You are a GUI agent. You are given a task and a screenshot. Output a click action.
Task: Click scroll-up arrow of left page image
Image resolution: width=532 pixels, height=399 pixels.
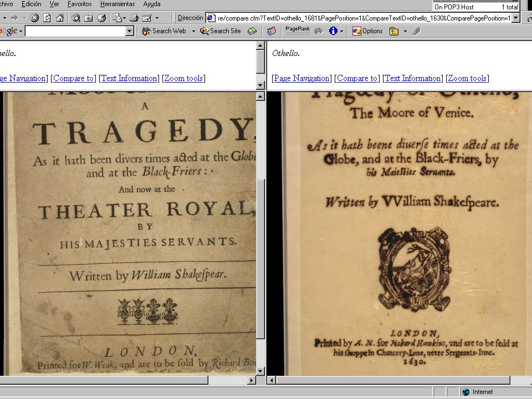(260, 96)
